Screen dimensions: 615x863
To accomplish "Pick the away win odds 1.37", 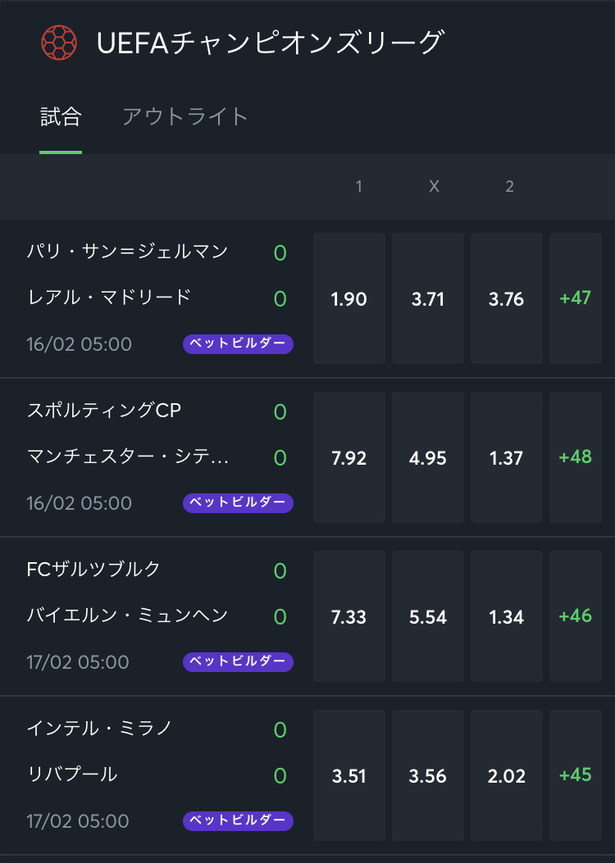I will [x=507, y=457].
